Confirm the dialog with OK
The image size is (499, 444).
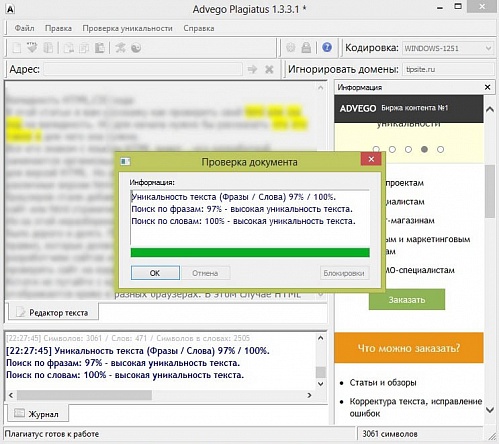click(x=155, y=273)
